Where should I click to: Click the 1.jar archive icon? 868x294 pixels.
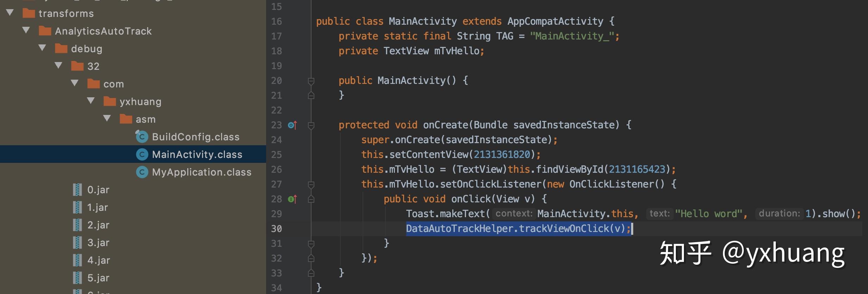[77, 207]
